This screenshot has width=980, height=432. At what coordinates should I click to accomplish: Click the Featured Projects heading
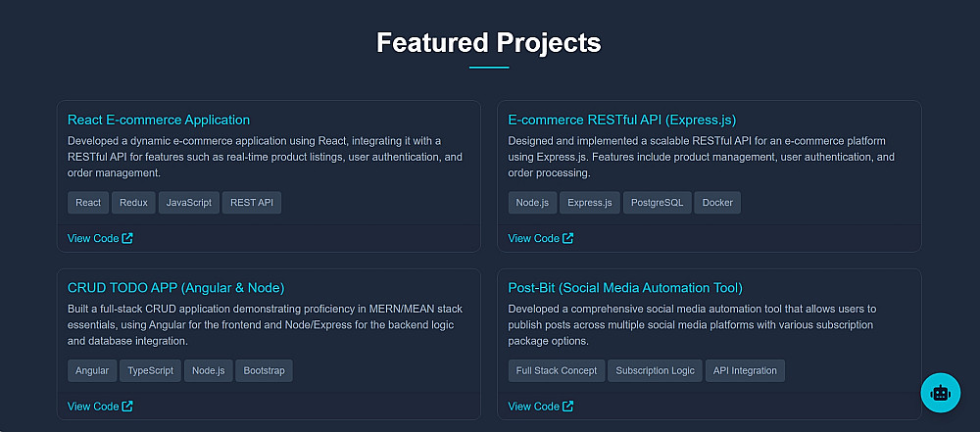pyautogui.click(x=489, y=43)
